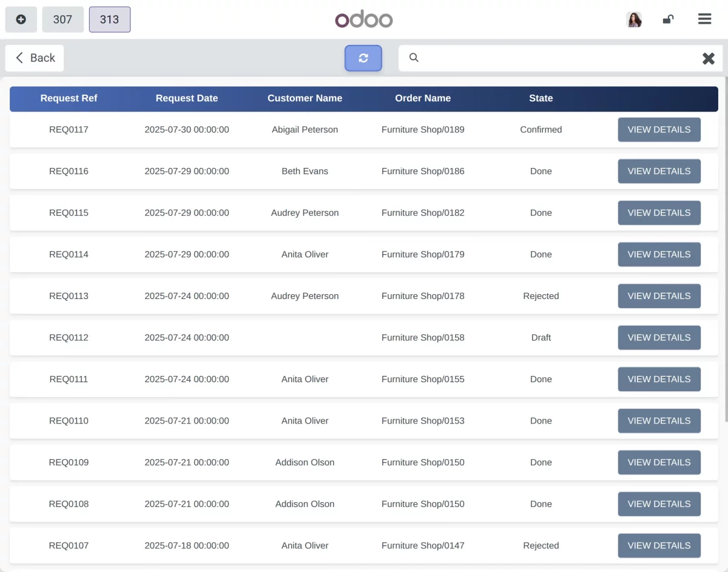Click the Request Date column header
Screen dimensions: 728x572
(x=187, y=98)
